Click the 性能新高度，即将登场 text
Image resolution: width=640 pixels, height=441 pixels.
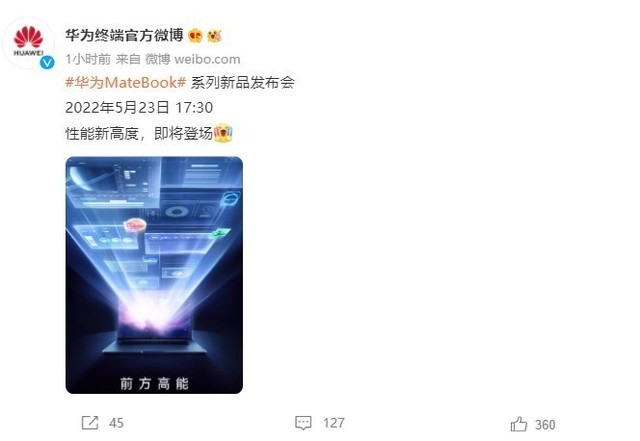tap(139, 134)
